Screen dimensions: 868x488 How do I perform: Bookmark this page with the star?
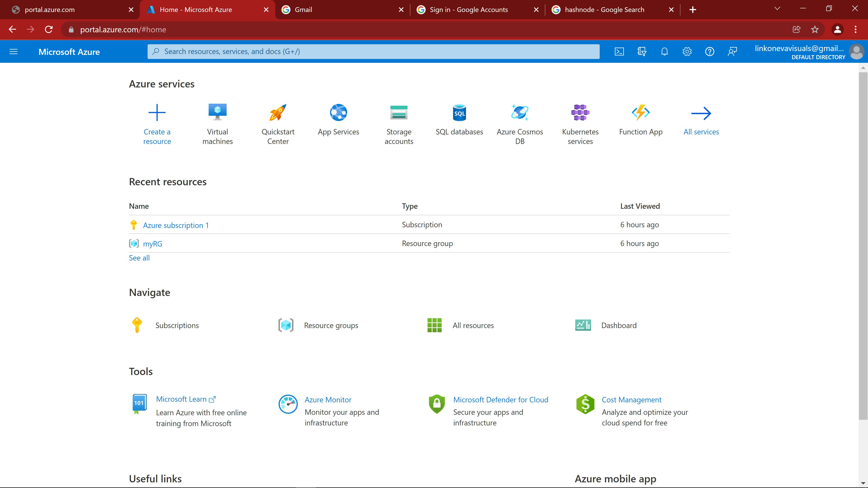pos(815,30)
